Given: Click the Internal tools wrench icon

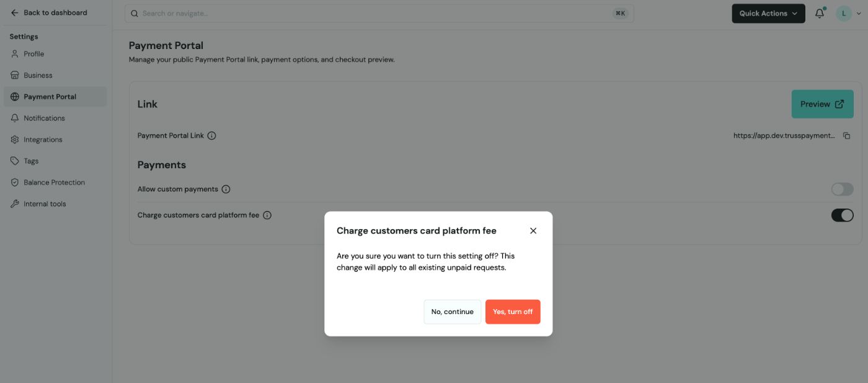Looking at the screenshot, I should coord(15,204).
